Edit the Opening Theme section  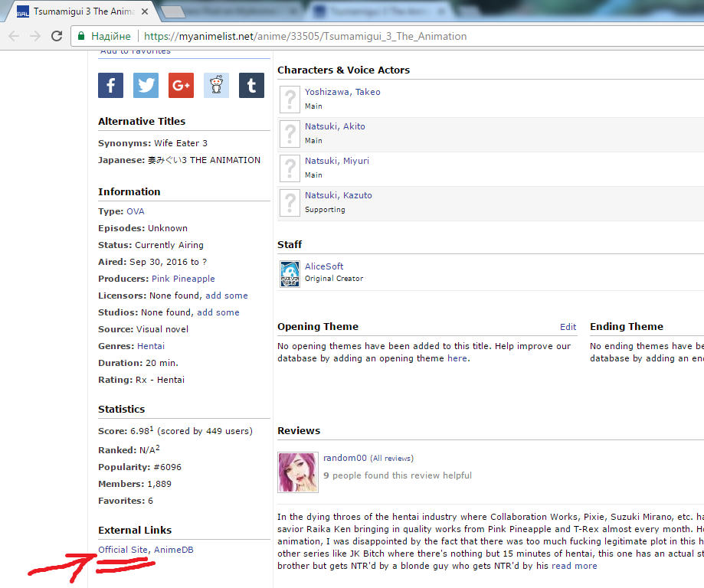coord(568,327)
